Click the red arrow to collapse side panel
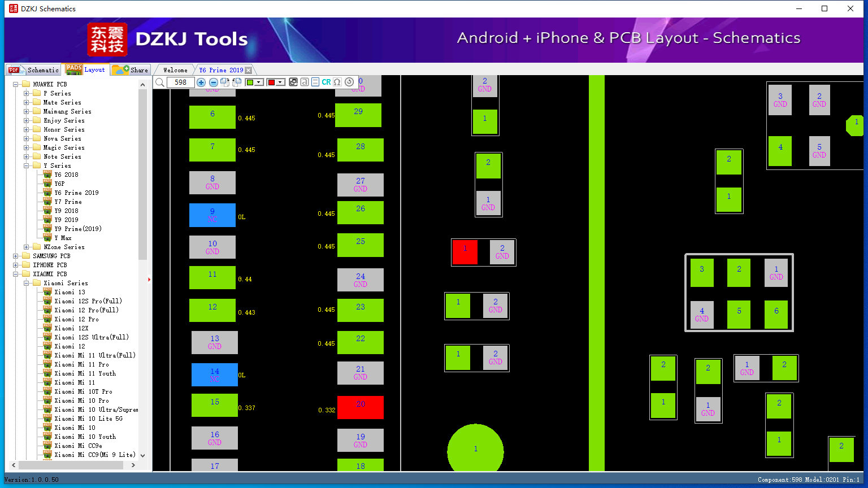 [x=149, y=279]
